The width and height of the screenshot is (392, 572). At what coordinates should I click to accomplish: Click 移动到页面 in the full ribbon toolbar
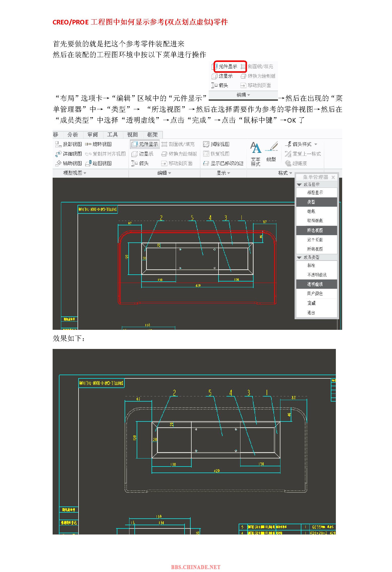coord(177,163)
